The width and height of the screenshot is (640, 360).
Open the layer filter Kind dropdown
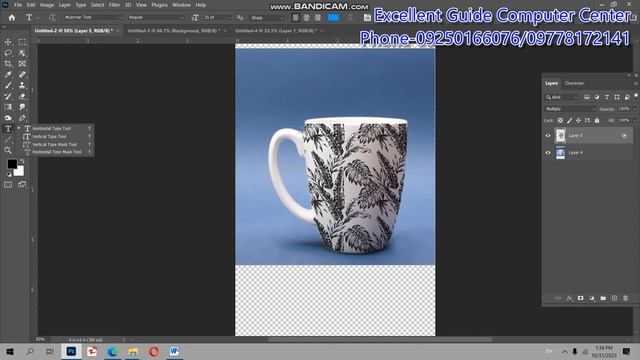562,97
